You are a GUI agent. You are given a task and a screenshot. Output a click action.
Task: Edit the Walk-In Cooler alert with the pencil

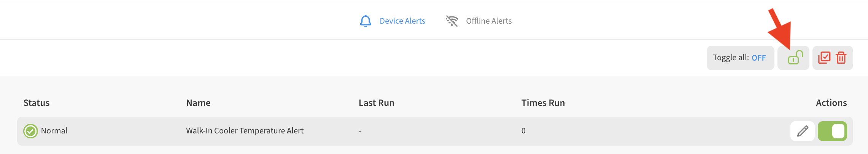[x=802, y=131]
